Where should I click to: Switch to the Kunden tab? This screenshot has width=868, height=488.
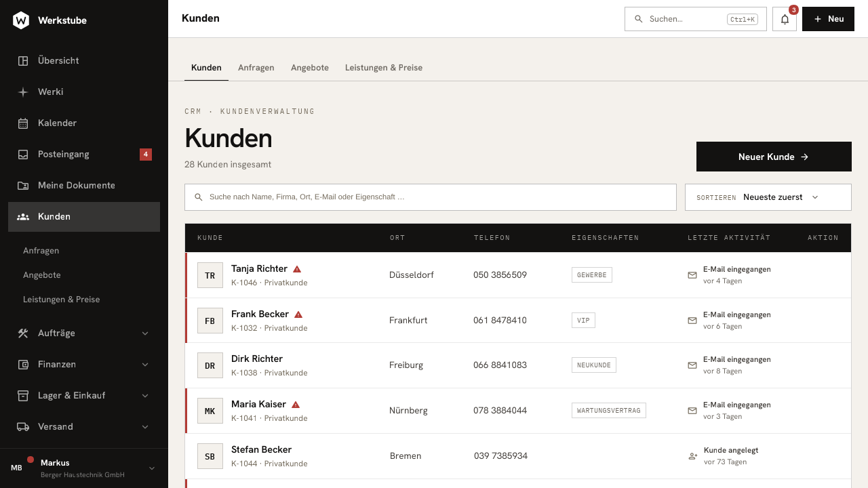(206, 68)
